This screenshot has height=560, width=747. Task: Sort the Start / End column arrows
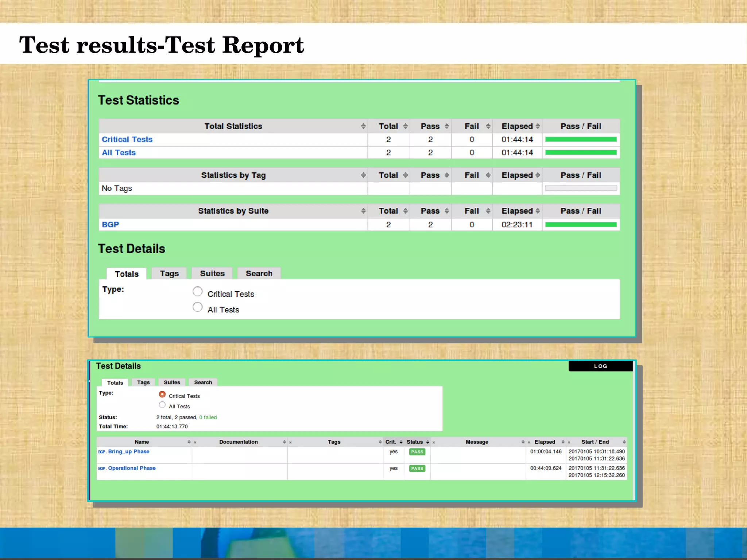click(x=624, y=442)
